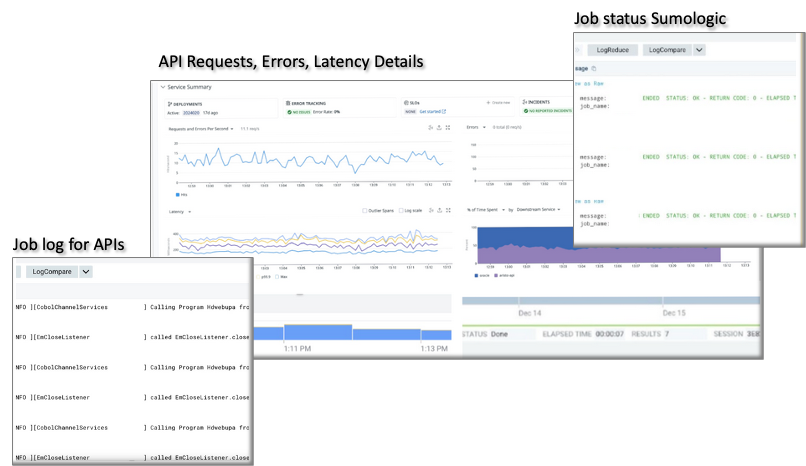Open fullscreen for the Latency chart
Viewport: 806px width, 466px height.
448,210
